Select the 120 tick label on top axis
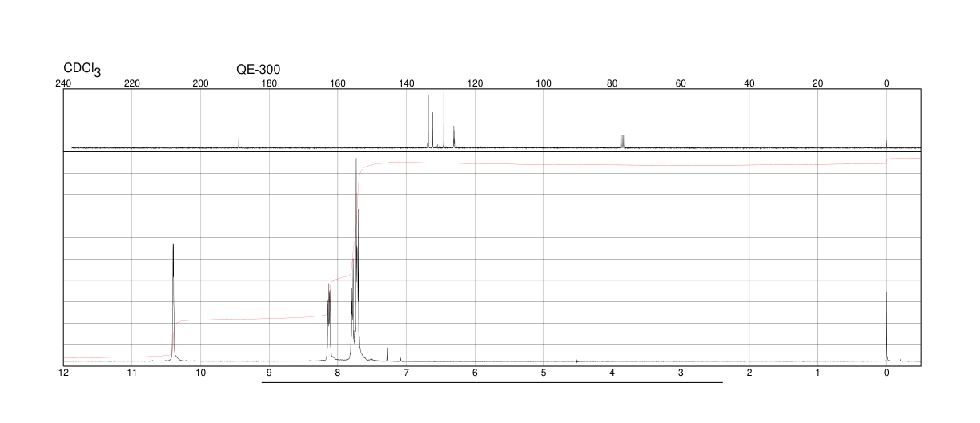 [475, 83]
